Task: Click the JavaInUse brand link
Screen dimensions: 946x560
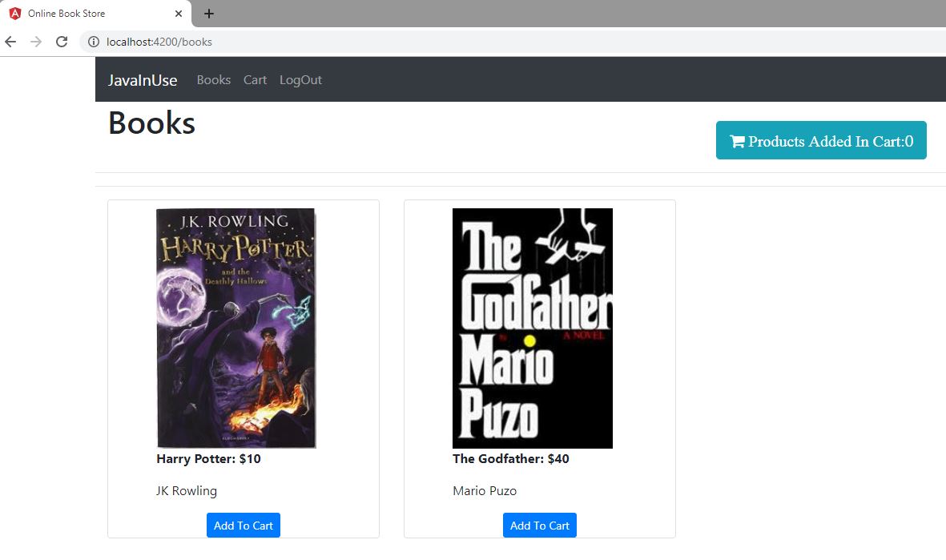Action: click(143, 80)
